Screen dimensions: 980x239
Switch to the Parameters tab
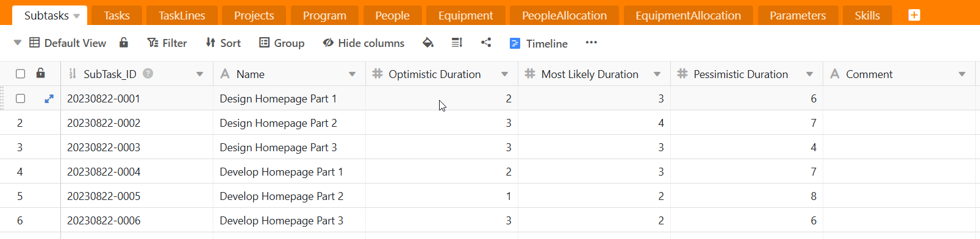pos(798,15)
